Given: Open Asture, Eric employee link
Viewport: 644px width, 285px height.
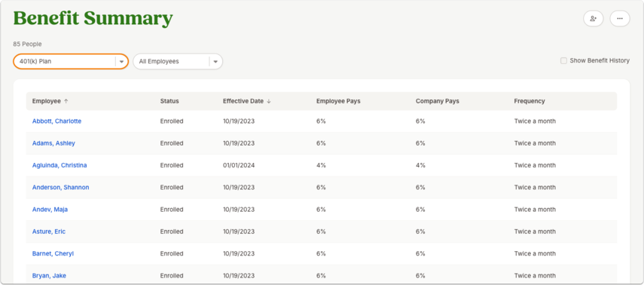Looking at the screenshot, I should click(x=49, y=232).
